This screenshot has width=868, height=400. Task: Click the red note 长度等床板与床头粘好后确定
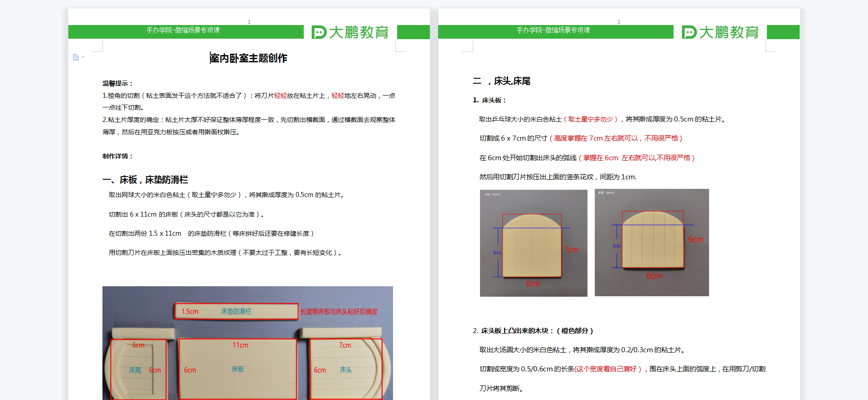339,312
